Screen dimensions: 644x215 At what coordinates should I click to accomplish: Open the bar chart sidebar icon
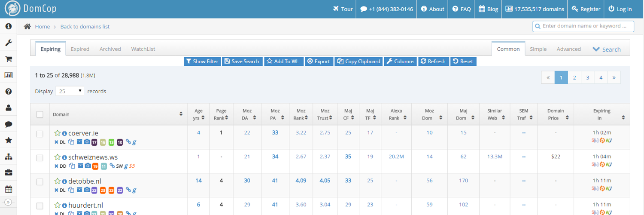tap(8, 75)
